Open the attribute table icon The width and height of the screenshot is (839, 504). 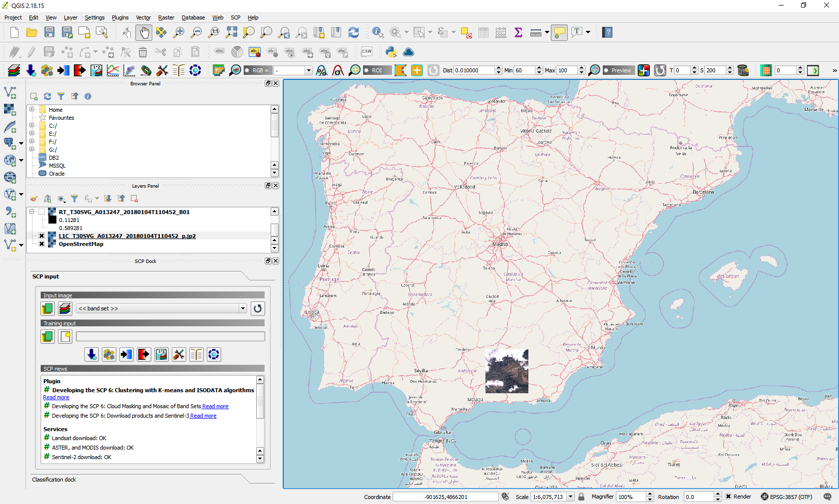pos(483,33)
